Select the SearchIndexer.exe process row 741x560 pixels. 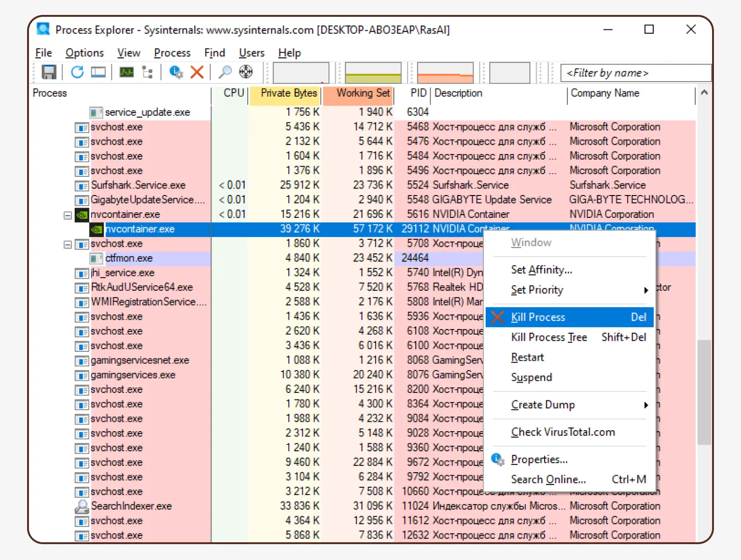(x=363, y=506)
